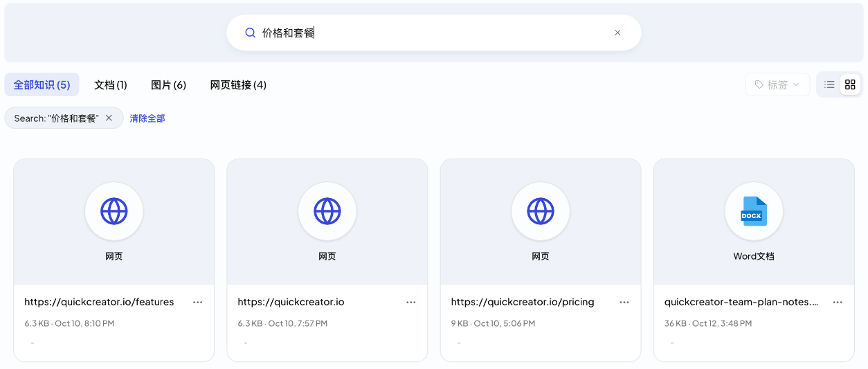Switch to list view layout
The image size is (868, 369).
tap(829, 84)
